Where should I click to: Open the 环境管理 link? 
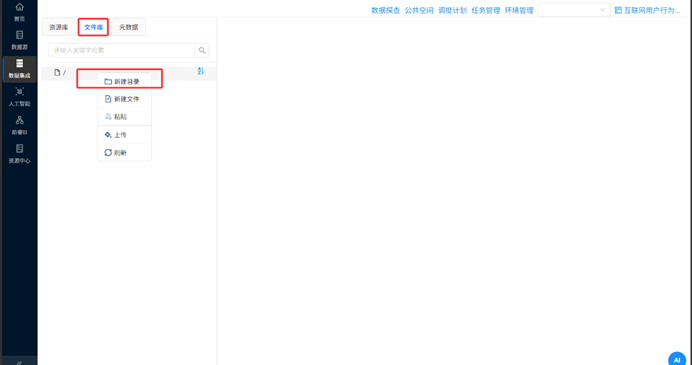point(519,10)
